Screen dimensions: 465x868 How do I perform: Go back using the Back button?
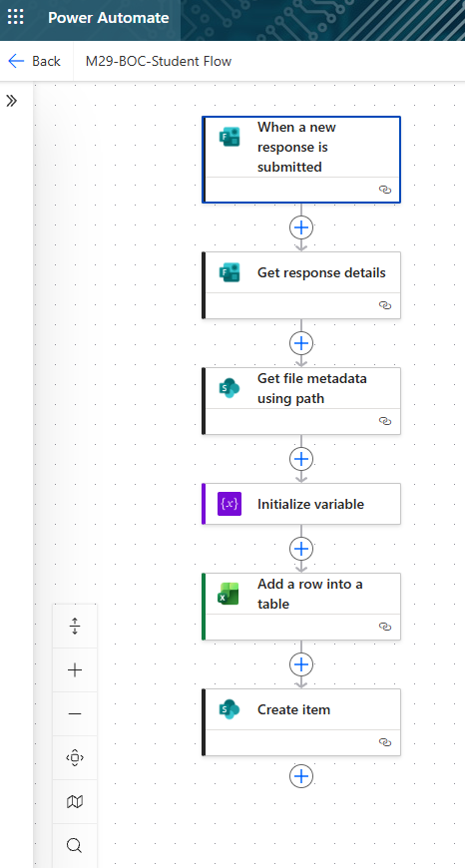[34, 61]
